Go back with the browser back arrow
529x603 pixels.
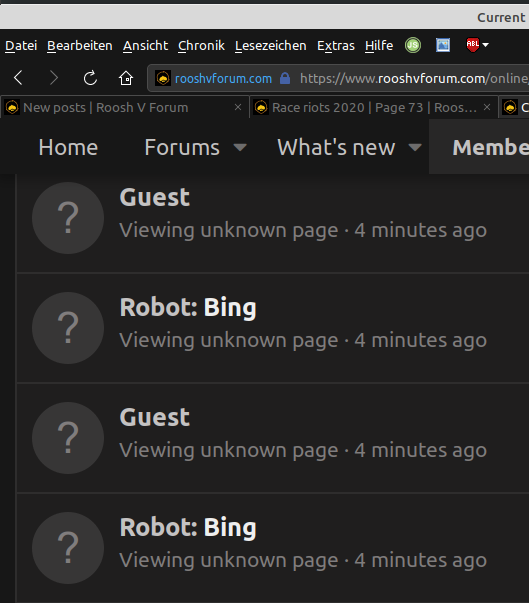pos(18,78)
